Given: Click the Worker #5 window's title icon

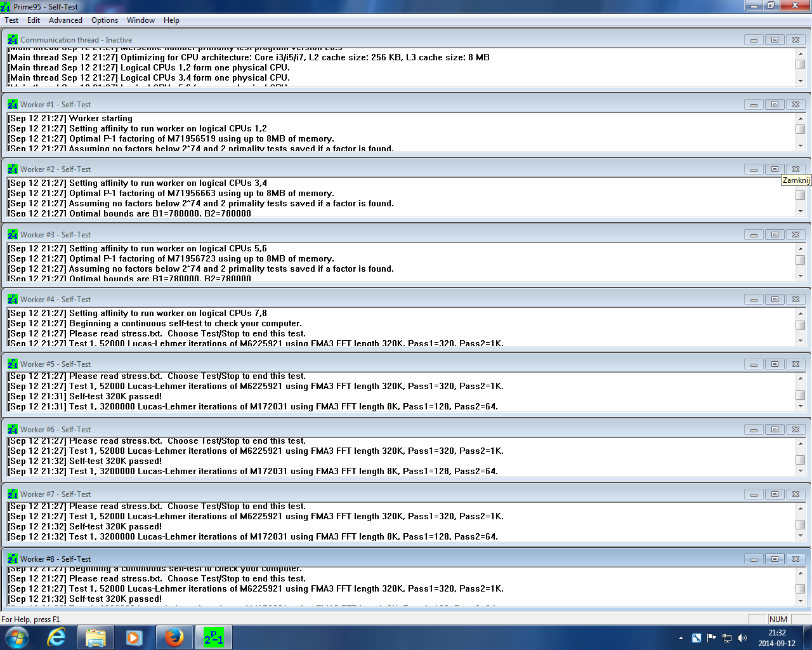Looking at the screenshot, I should pos(13,364).
